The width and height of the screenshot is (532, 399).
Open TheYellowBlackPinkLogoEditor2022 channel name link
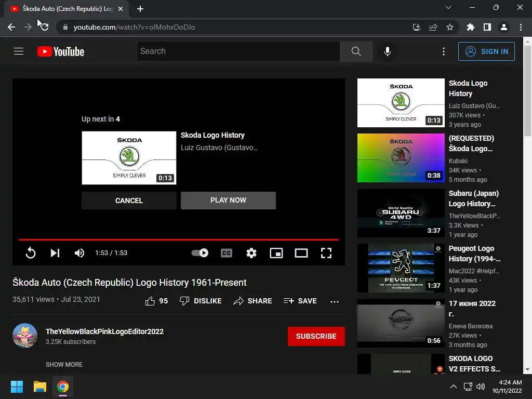click(104, 331)
